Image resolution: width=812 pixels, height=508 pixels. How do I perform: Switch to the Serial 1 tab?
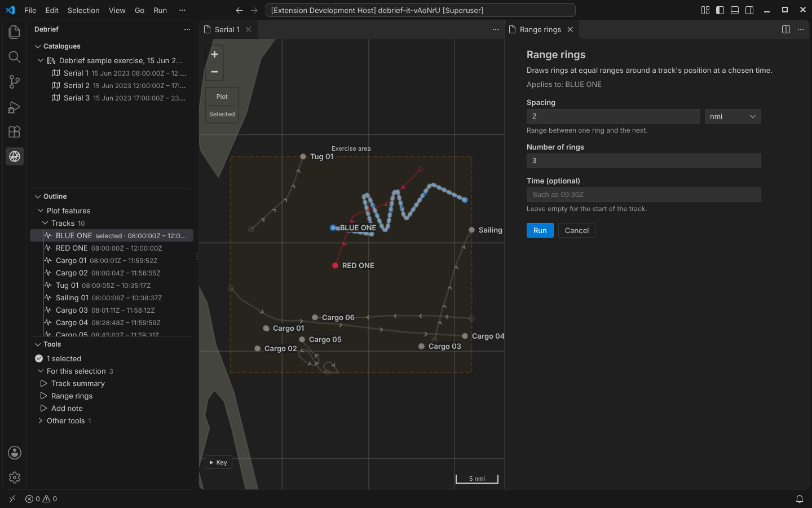227,29
